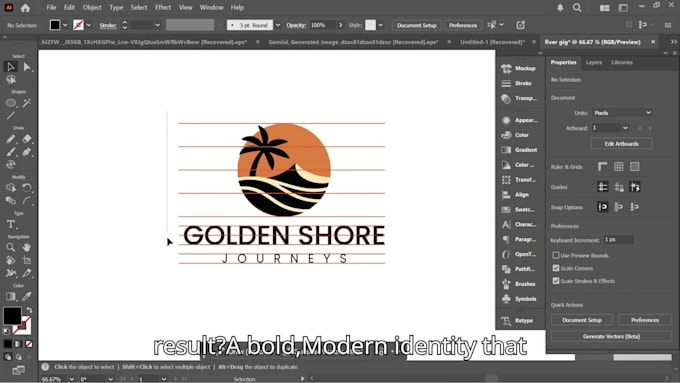
Task: Select the Direct Selection tool
Action: [x=27, y=67]
